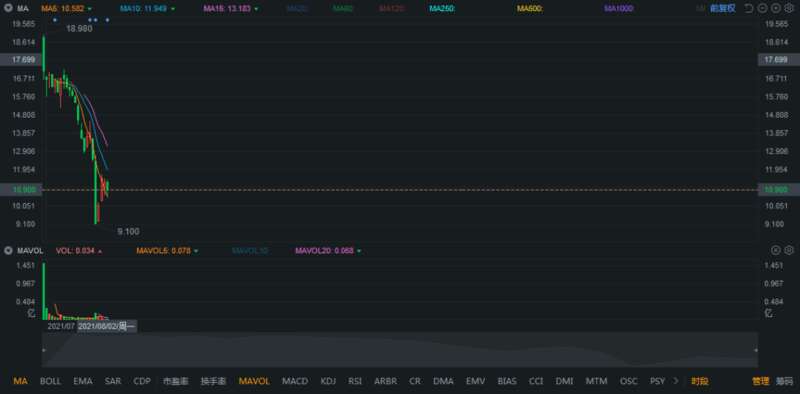Open main chart settings gear icon
800x394 pixels.
coord(789,8)
